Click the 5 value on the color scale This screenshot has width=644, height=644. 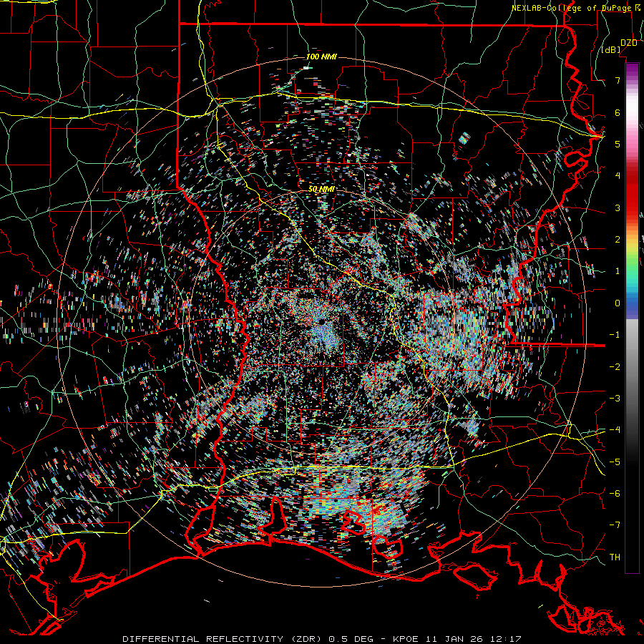(x=618, y=144)
